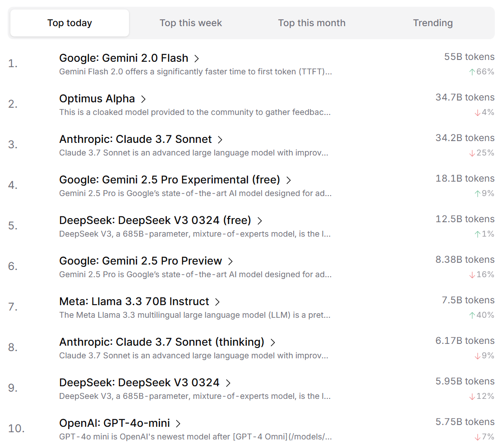Click the 34.7B tokens count

[465, 97]
